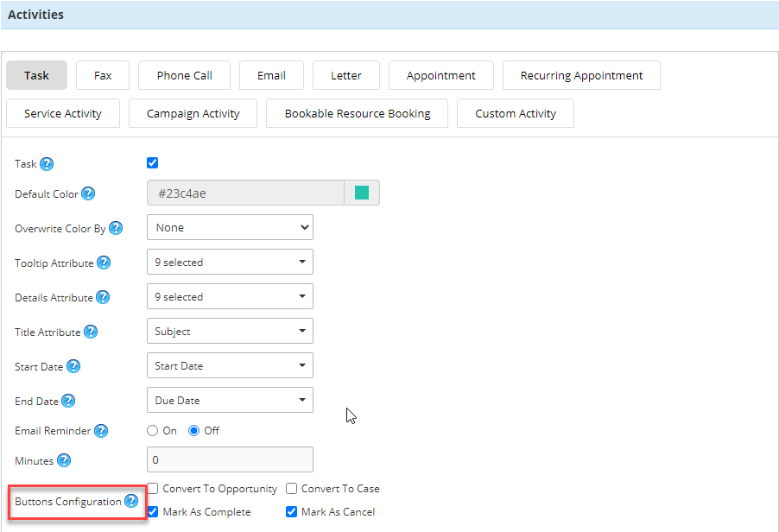Click the teal Default Color swatch
The height and width of the screenshot is (532, 779).
pos(362,193)
